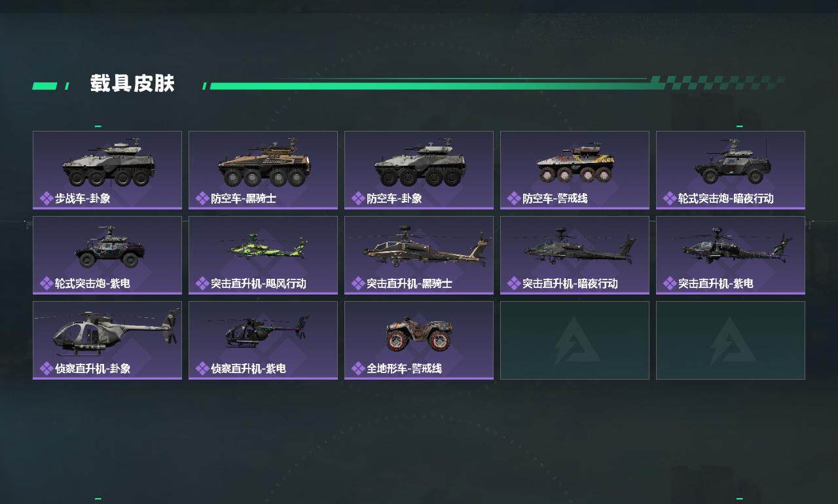Viewport: 838px width, 504px height.
Task: Select the 防空车-警戒线 skin
Action: (575, 170)
